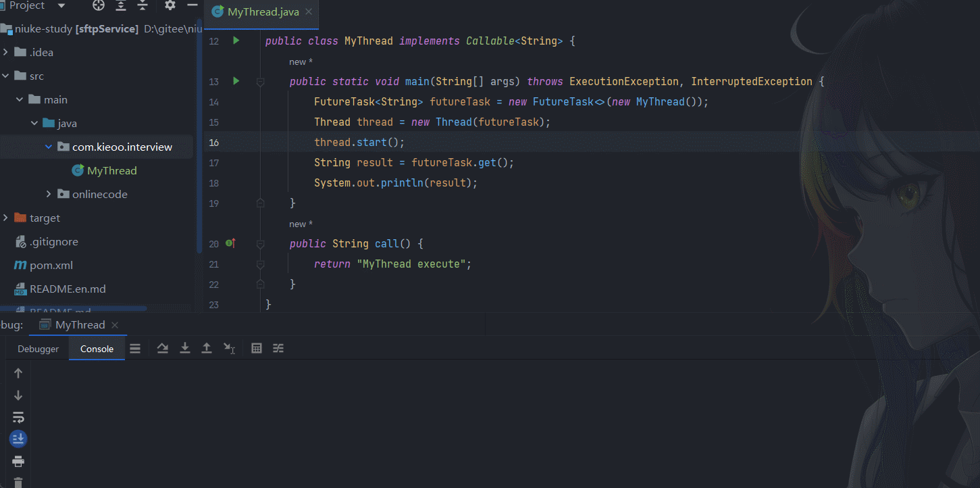The width and height of the screenshot is (980, 488).
Task: Click the Expand All icon in Project panel
Action: pos(121,5)
